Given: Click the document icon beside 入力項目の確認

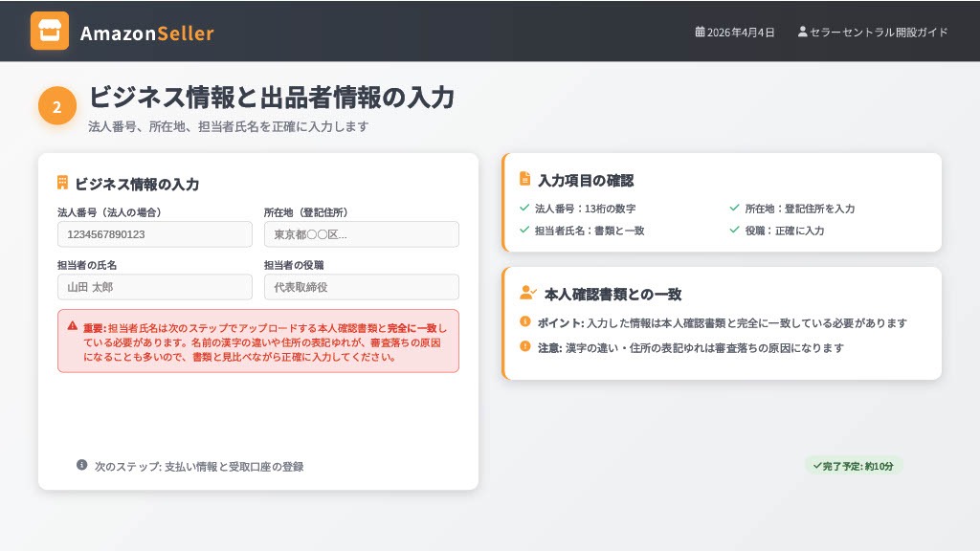Looking at the screenshot, I should tap(524, 179).
